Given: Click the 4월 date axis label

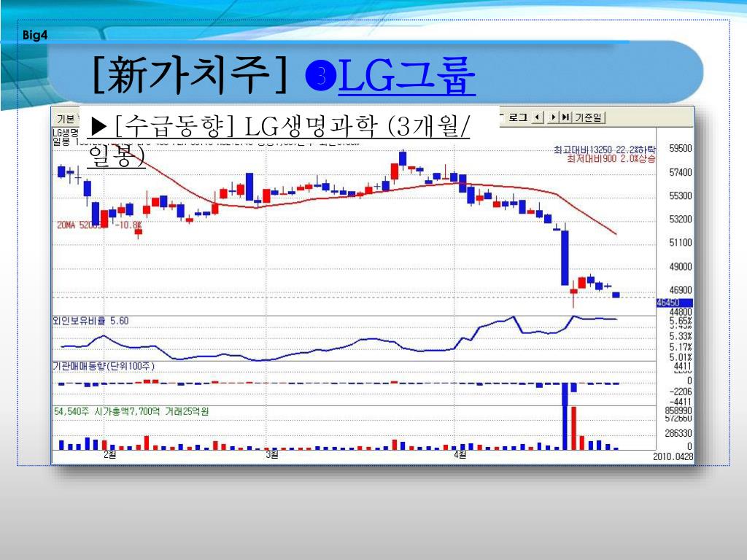Looking at the screenshot, I should [460, 454].
